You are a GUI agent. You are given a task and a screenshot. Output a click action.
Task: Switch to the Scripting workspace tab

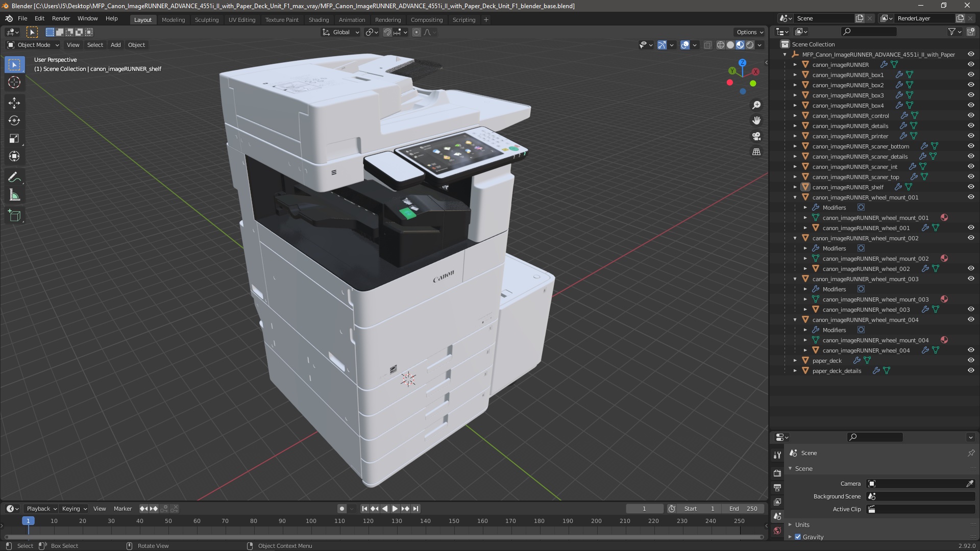463,20
